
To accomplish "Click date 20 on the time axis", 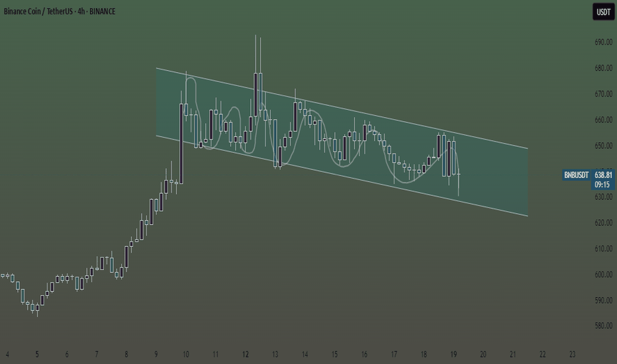I will (483, 355).
